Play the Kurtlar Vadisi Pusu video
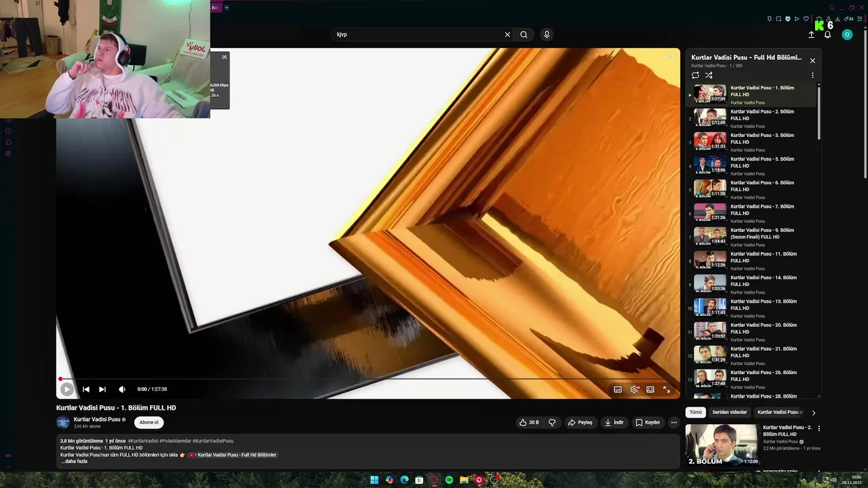Image resolution: width=868 pixels, height=488 pixels. point(66,389)
